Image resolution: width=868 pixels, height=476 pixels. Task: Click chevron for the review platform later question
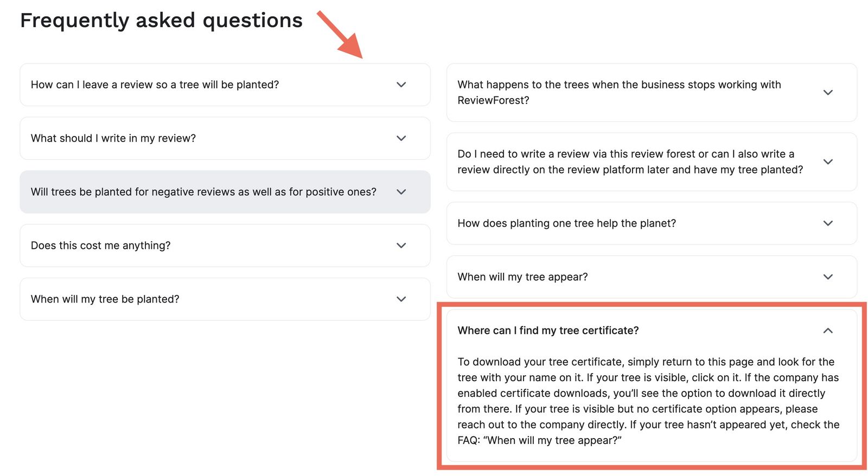point(828,162)
